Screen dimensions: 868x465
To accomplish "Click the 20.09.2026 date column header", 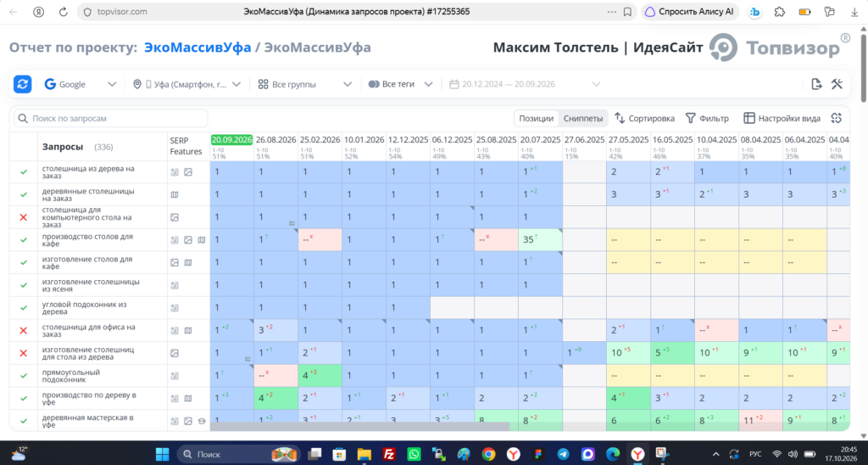I will point(231,140).
